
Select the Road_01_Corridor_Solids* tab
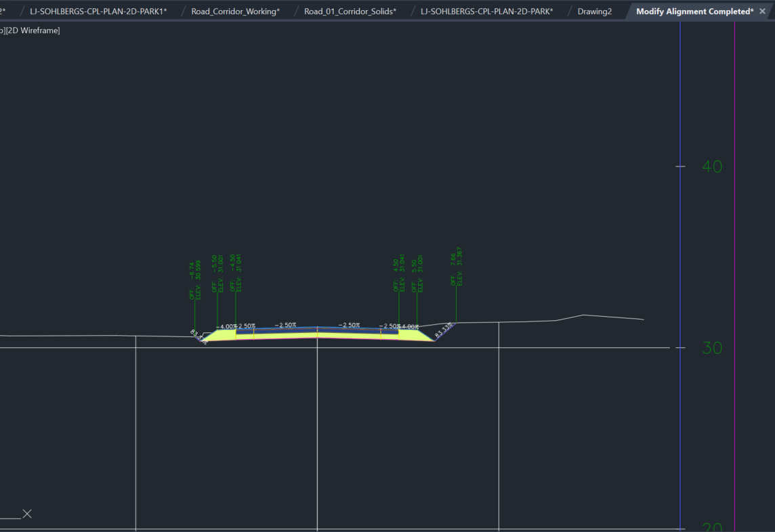tap(350, 12)
